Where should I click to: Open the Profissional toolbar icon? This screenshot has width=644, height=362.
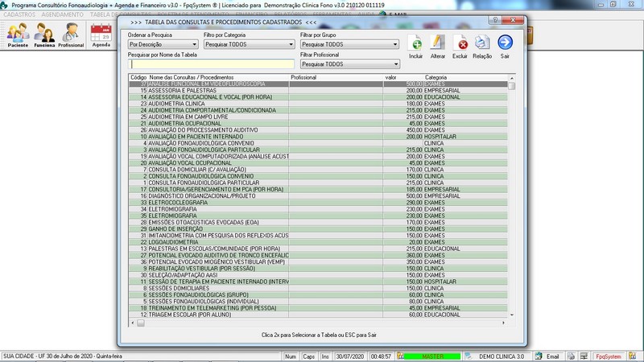[x=71, y=35]
